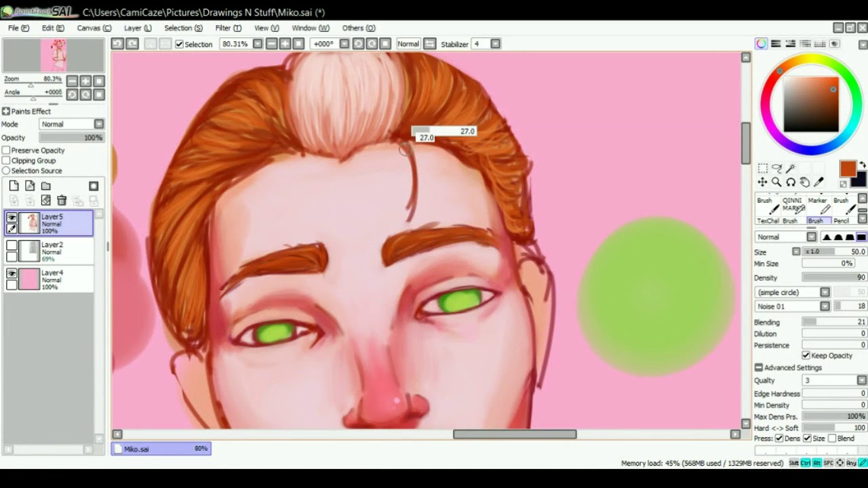Choose the TexChal brush
The height and width of the screenshot is (488, 868).
pyautogui.click(x=768, y=221)
